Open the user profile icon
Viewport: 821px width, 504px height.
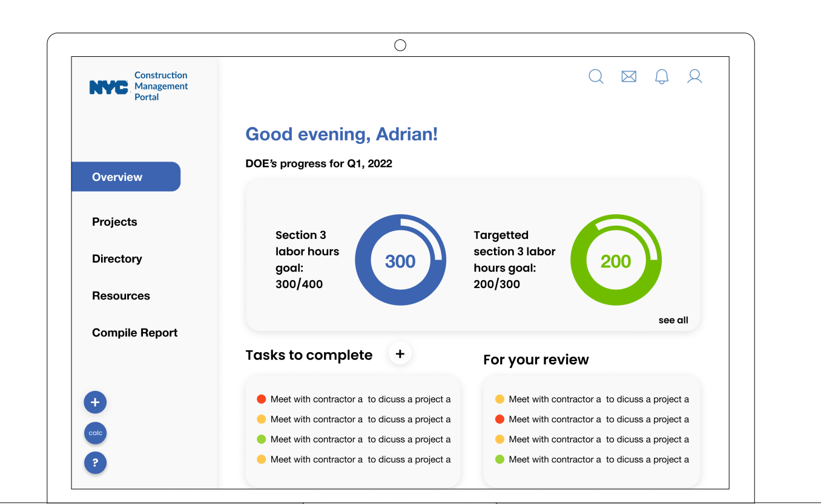coord(694,76)
